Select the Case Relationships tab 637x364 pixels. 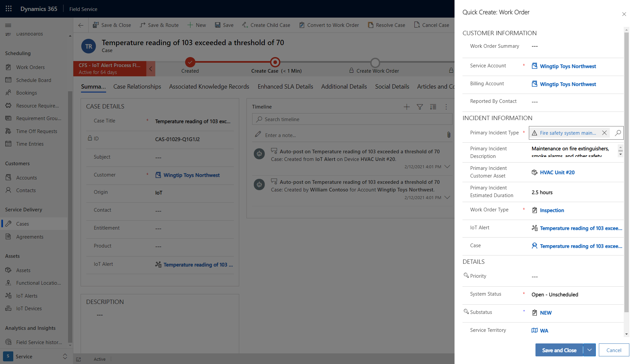point(136,87)
